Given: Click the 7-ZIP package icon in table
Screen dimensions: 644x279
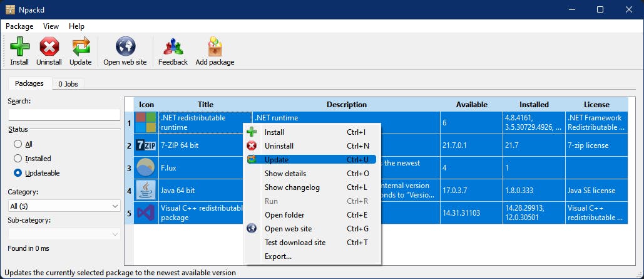Looking at the screenshot, I should click(x=146, y=145).
